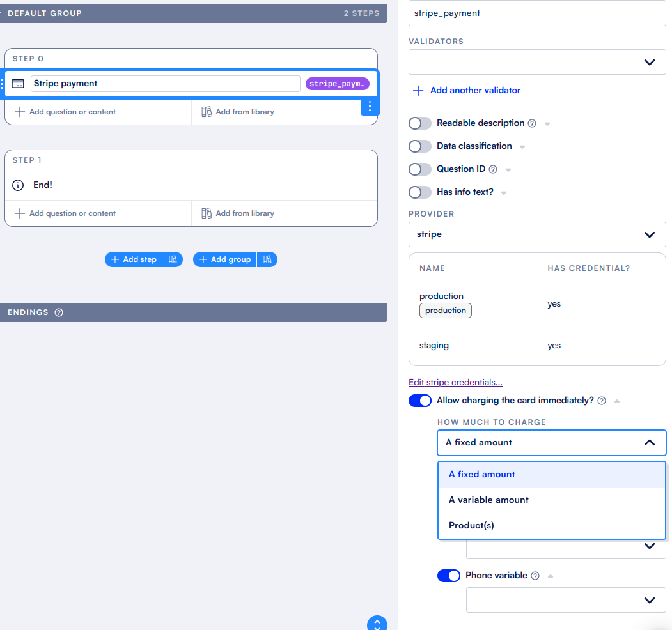This screenshot has width=672, height=630.
Task: Click the Endings section header
Action: point(193,312)
